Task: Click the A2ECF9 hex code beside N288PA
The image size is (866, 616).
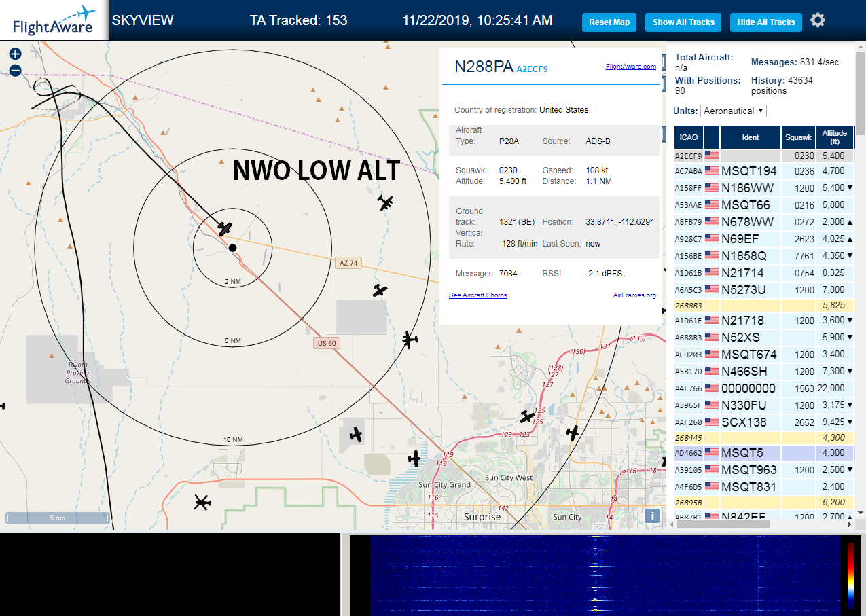Action: click(532, 69)
